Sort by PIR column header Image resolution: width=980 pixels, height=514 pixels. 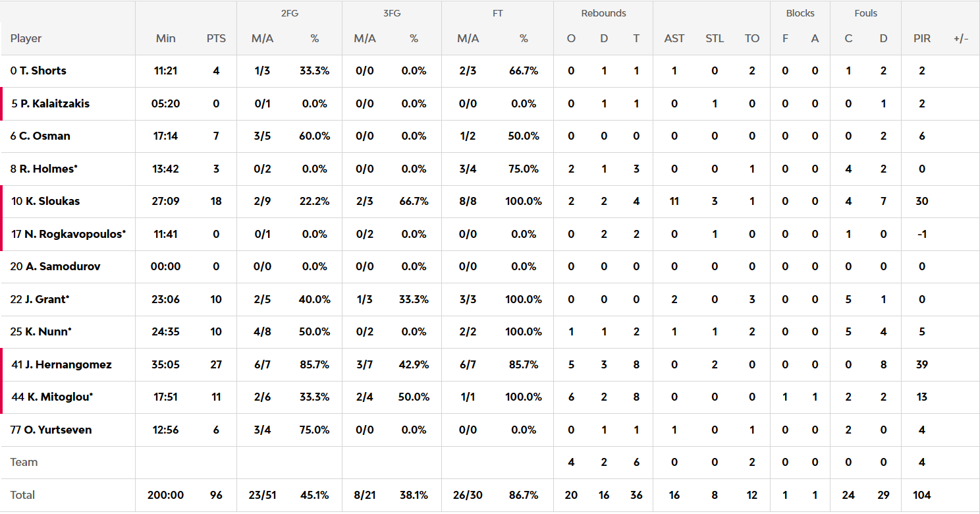[922, 38]
